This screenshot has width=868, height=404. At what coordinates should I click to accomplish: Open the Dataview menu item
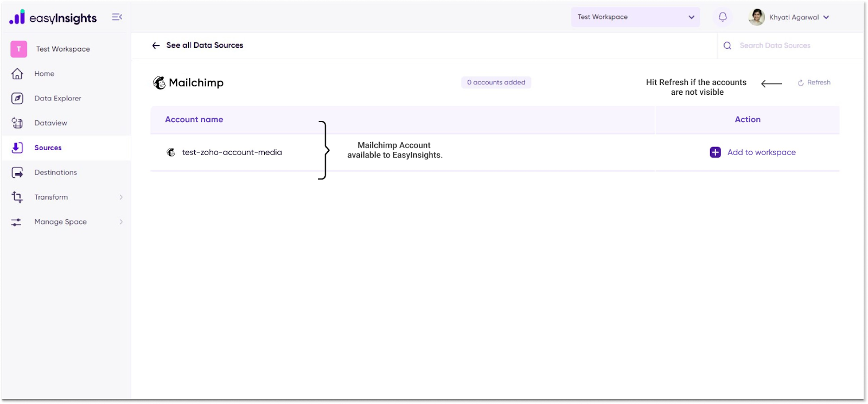[51, 123]
